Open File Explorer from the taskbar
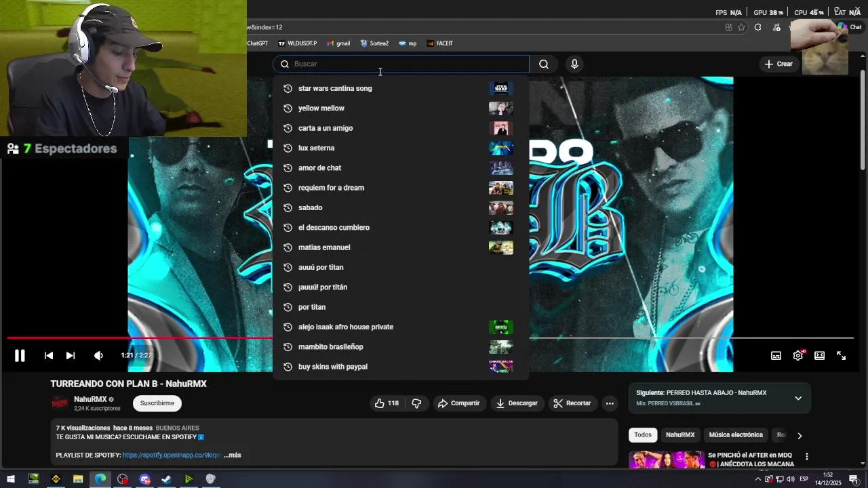Viewport: 868px width, 488px height. [78, 479]
